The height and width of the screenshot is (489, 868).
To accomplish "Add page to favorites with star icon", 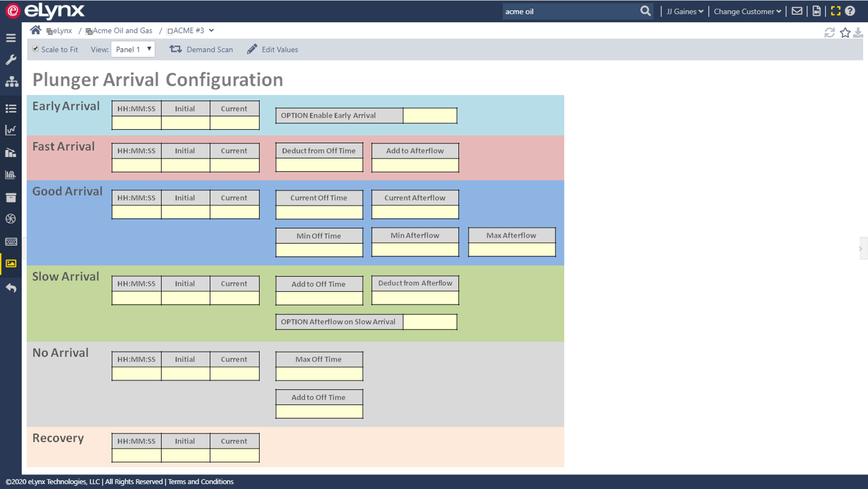I will 845,33.
